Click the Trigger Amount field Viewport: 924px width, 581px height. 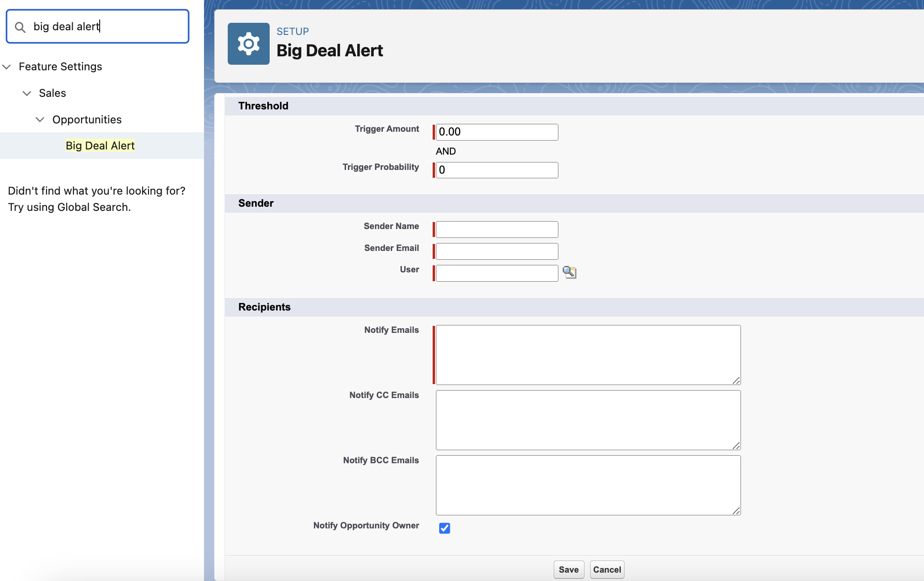click(497, 132)
